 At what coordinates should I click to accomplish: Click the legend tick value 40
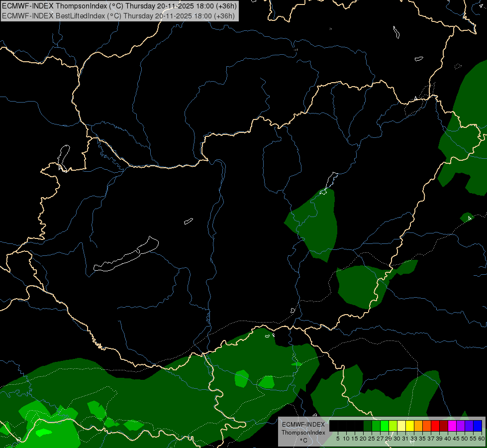448,439
